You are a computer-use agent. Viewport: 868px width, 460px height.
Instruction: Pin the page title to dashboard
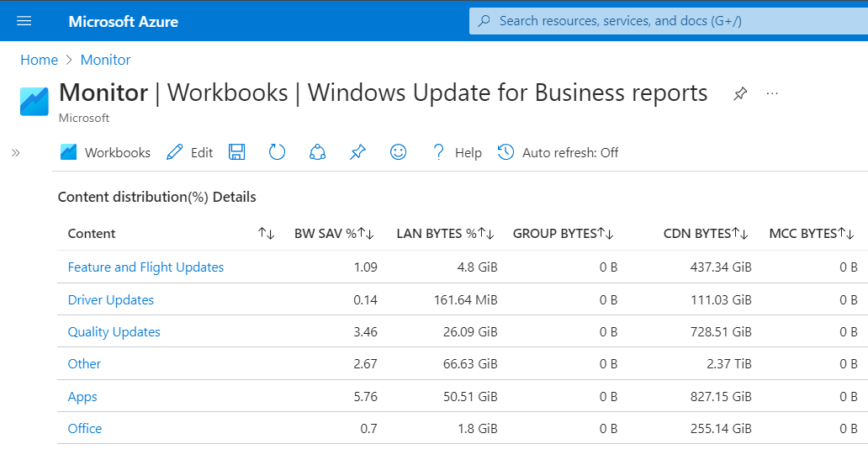click(740, 93)
